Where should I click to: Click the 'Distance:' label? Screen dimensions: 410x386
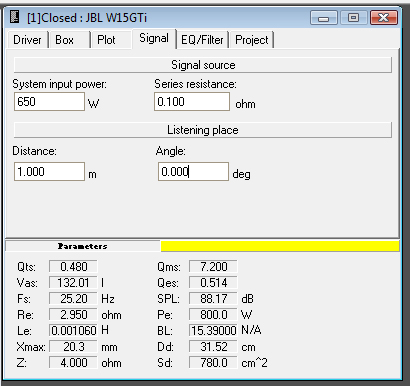34,151
